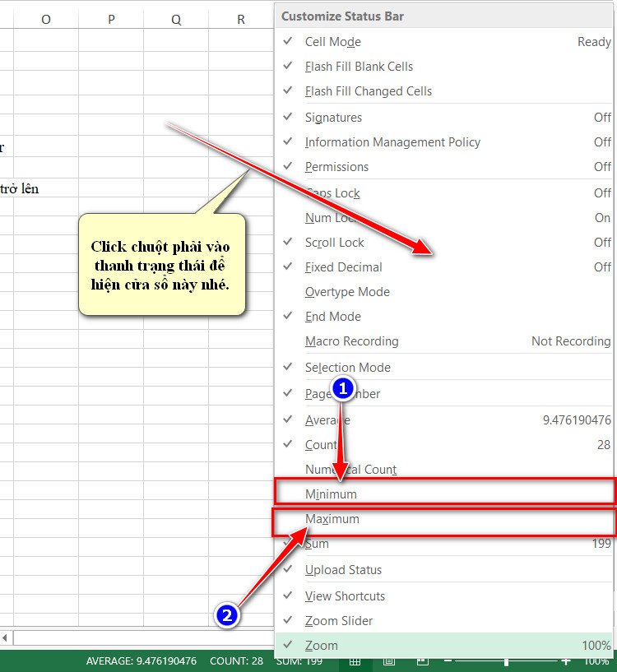Select column P header
Screen dimensions: 617x672
point(111,19)
